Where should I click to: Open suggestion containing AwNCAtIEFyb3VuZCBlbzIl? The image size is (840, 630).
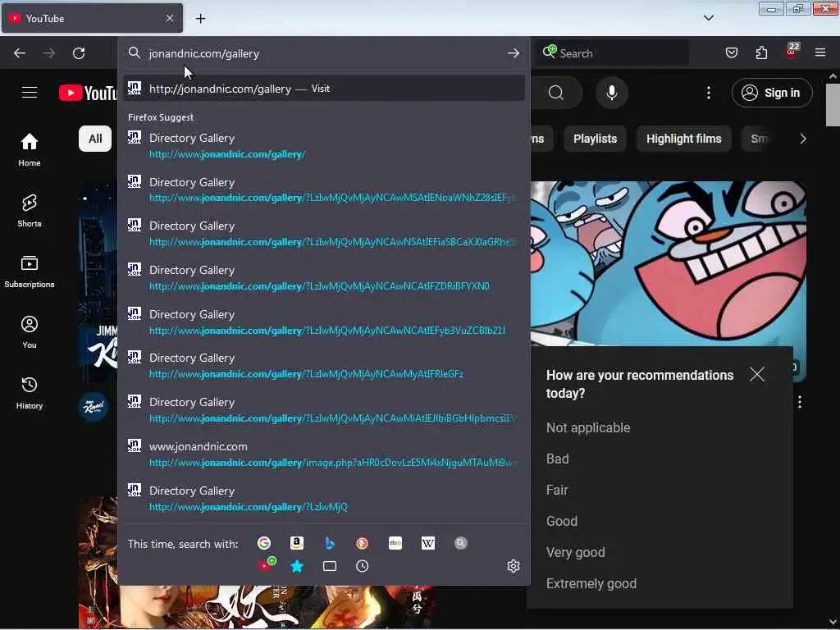point(323,322)
